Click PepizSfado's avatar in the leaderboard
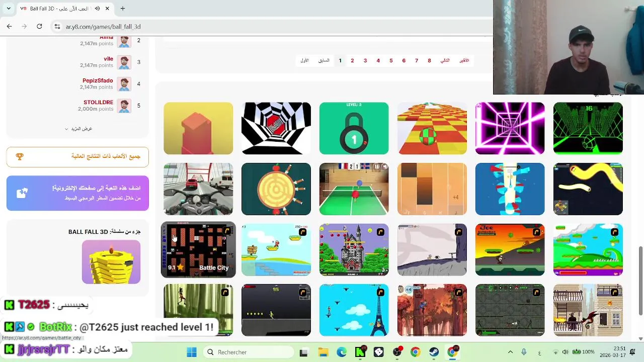 tap(124, 84)
